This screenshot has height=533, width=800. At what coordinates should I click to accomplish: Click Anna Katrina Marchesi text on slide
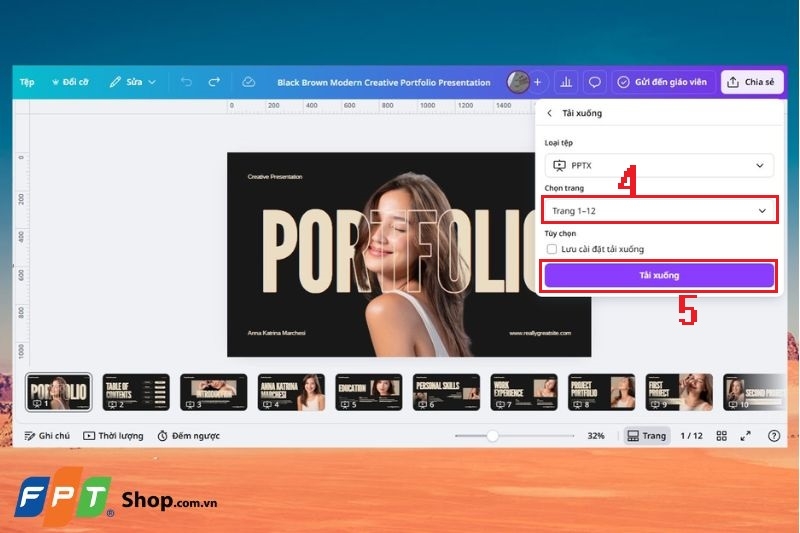(277, 333)
